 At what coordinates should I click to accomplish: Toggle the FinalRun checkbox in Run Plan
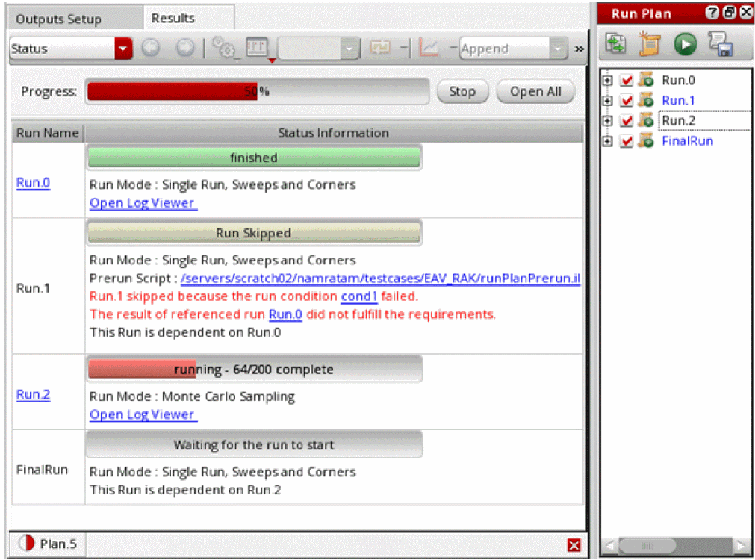627,141
